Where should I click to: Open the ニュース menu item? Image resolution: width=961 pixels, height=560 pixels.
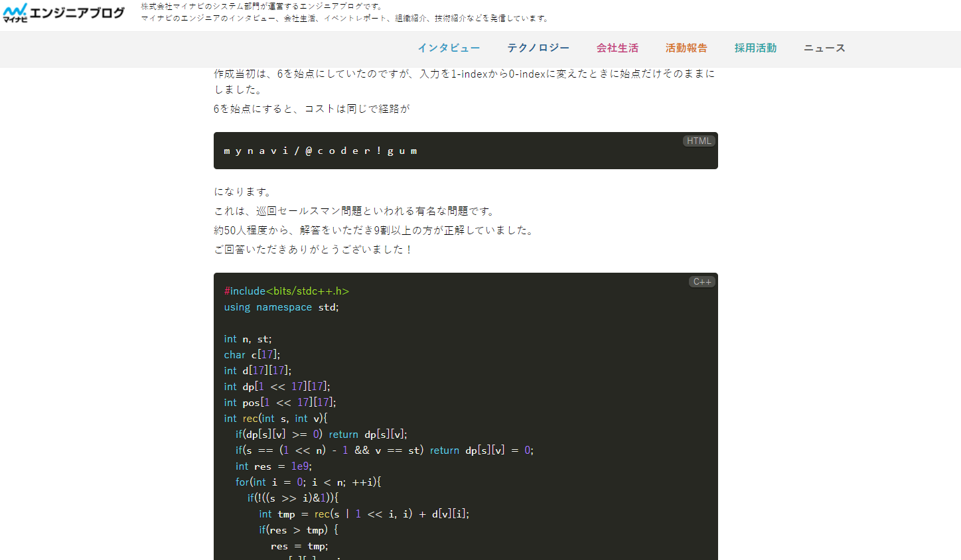click(x=824, y=48)
